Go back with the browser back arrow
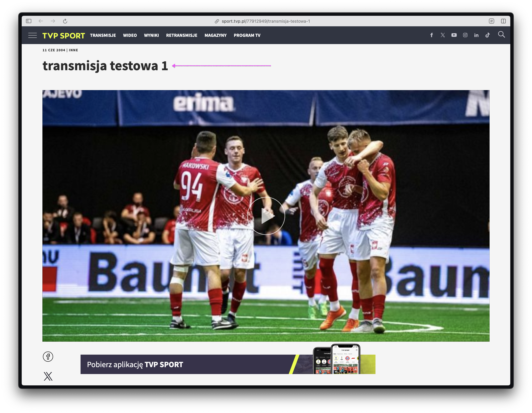The image size is (532, 413). tap(41, 21)
